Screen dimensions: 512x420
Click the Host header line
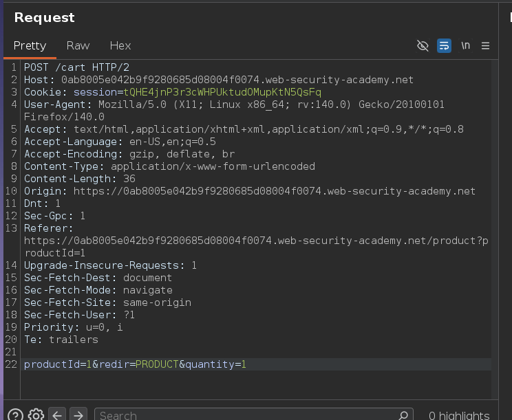click(219, 80)
